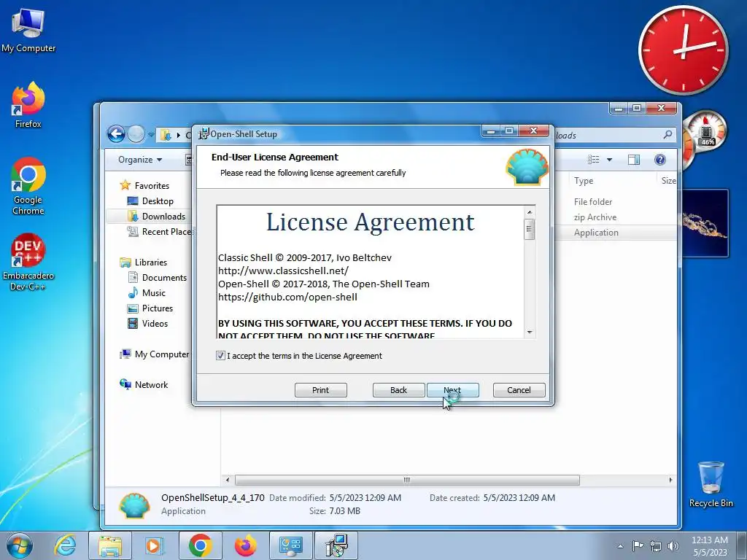Go back in Explorer window
Screen dimensions: 747x560
(x=116, y=134)
